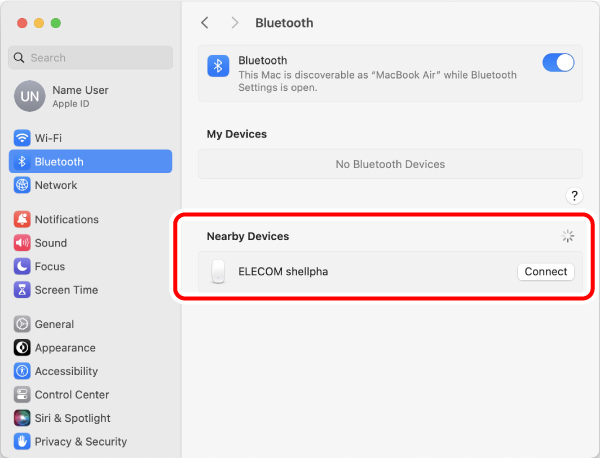The width and height of the screenshot is (600, 458).
Task: Connect to ELECOM shellpha
Action: 546,272
